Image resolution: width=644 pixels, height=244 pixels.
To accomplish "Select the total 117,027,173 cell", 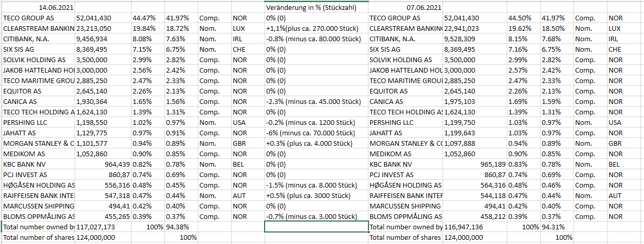I will (103, 227).
